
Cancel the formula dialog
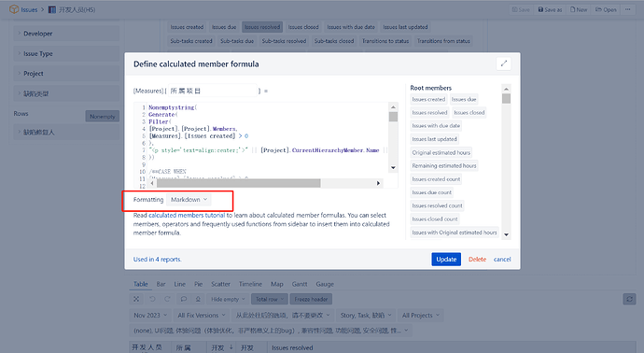pos(502,260)
